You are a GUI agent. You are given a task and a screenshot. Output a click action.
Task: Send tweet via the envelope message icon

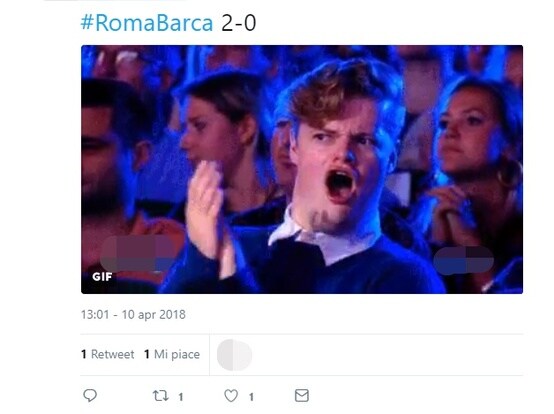(302, 395)
